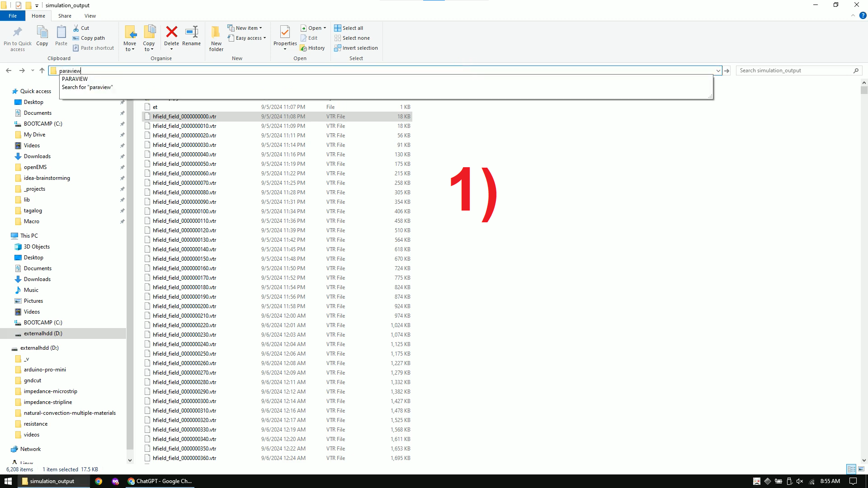Open the idea-brainstorming folder
Image resolution: width=868 pixels, height=488 pixels.
[47, 178]
